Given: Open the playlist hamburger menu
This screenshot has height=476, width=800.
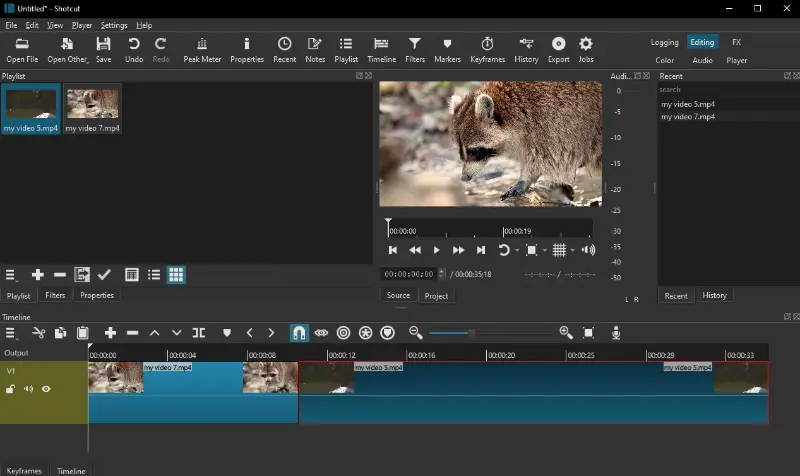Looking at the screenshot, I should click(12, 275).
